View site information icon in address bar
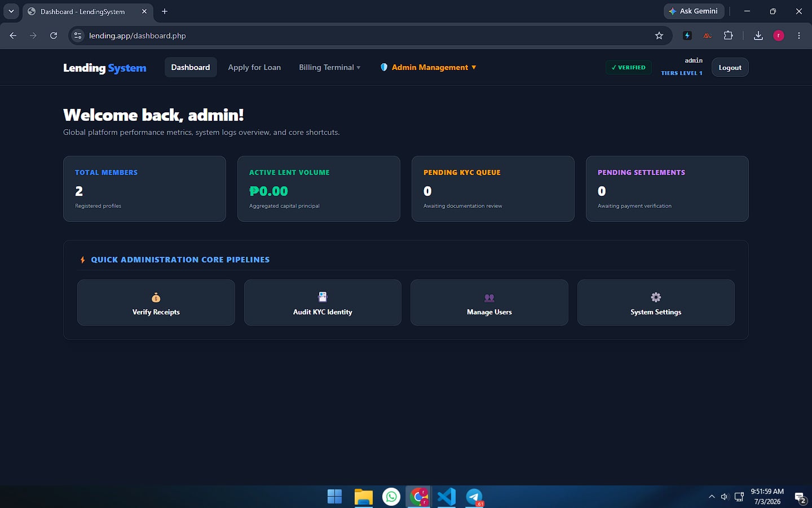The height and width of the screenshot is (508, 812). pyautogui.click(x=78, y=36)
